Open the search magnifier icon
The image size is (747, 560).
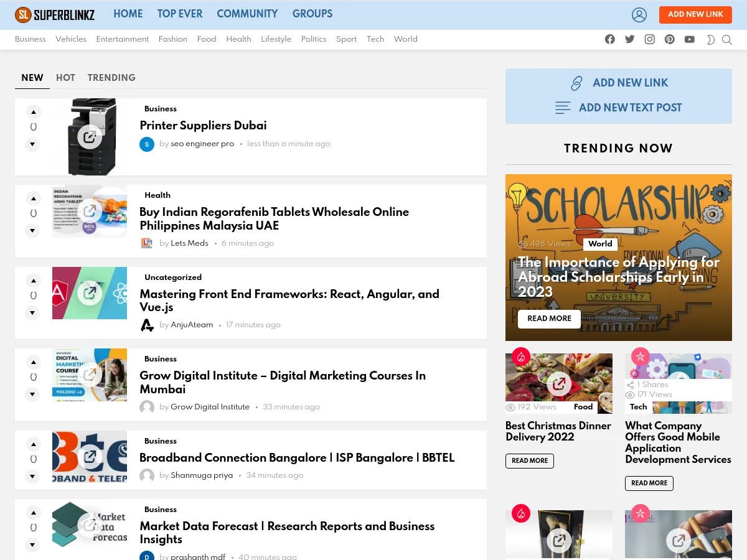pos(726,39)
